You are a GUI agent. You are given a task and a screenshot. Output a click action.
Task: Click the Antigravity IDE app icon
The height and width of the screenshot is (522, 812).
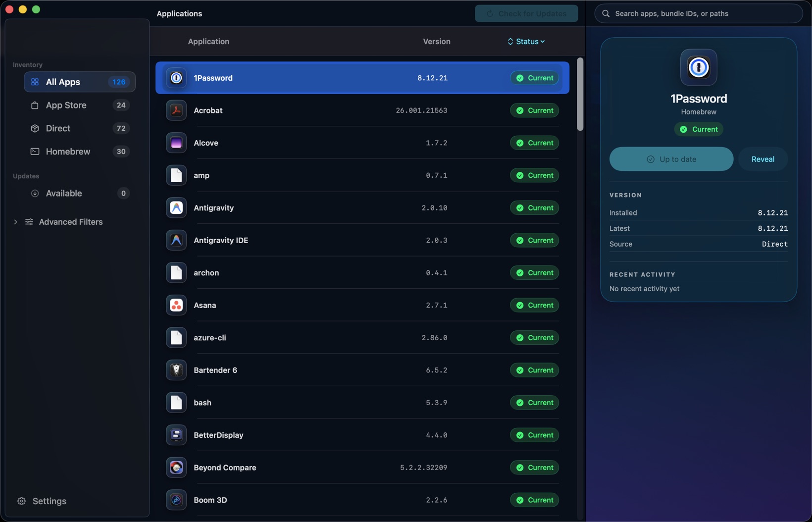176,240
